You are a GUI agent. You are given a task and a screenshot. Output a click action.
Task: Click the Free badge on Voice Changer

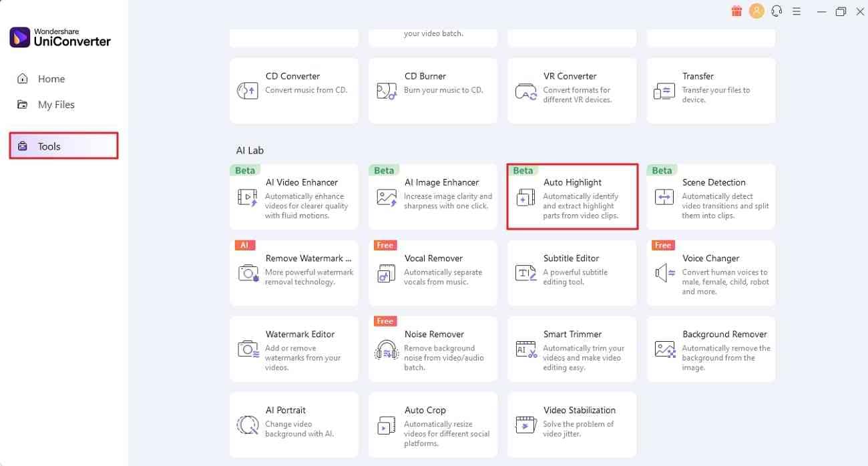coord(662,245)
